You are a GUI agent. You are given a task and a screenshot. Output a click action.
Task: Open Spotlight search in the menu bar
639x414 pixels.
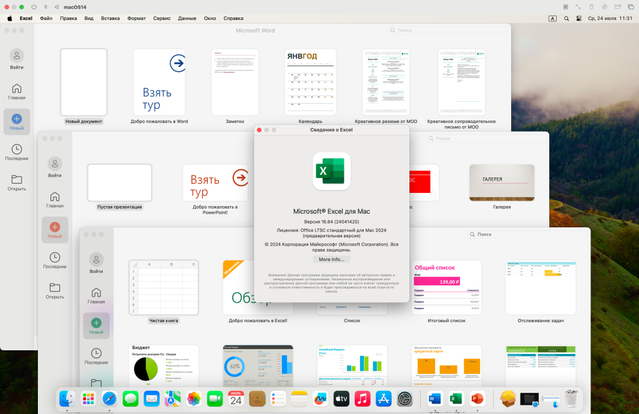tap(566, 18)
